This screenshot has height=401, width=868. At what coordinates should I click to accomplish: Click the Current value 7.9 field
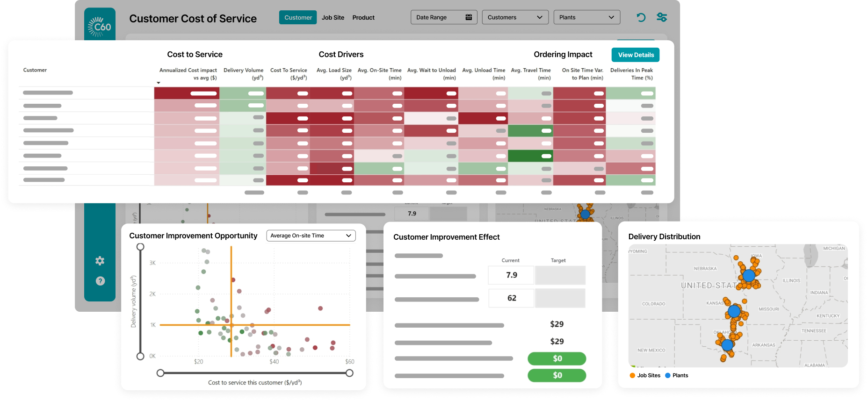pyautogui.click(x=511, y=275)
